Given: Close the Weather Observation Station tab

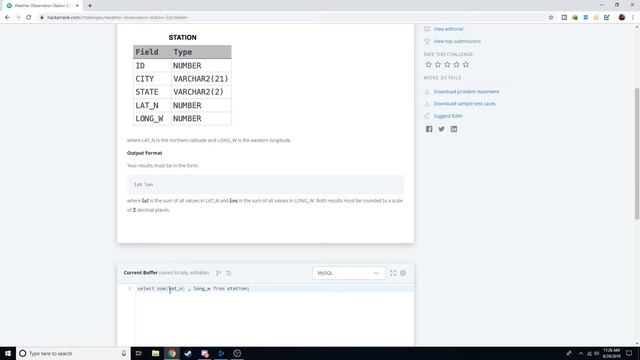Looking at the screenshot, I should 77,6.
